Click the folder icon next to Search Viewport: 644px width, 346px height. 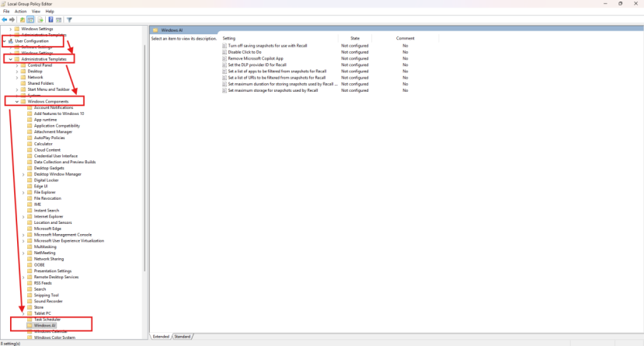(30, 289)
